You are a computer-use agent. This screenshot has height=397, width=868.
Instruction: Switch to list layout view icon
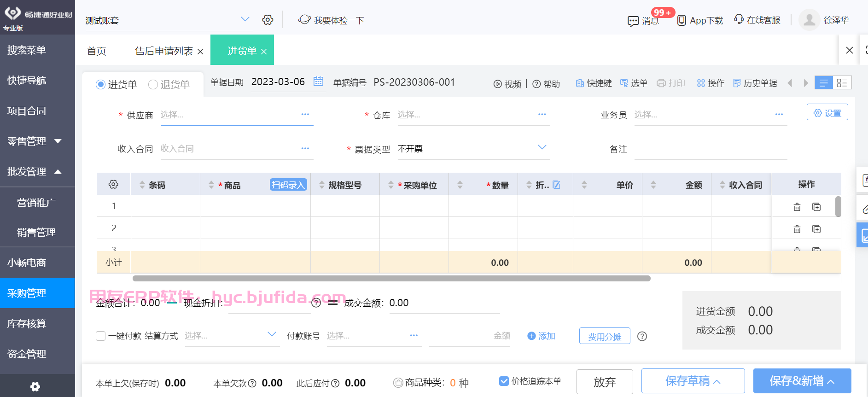tap(824, 82)
